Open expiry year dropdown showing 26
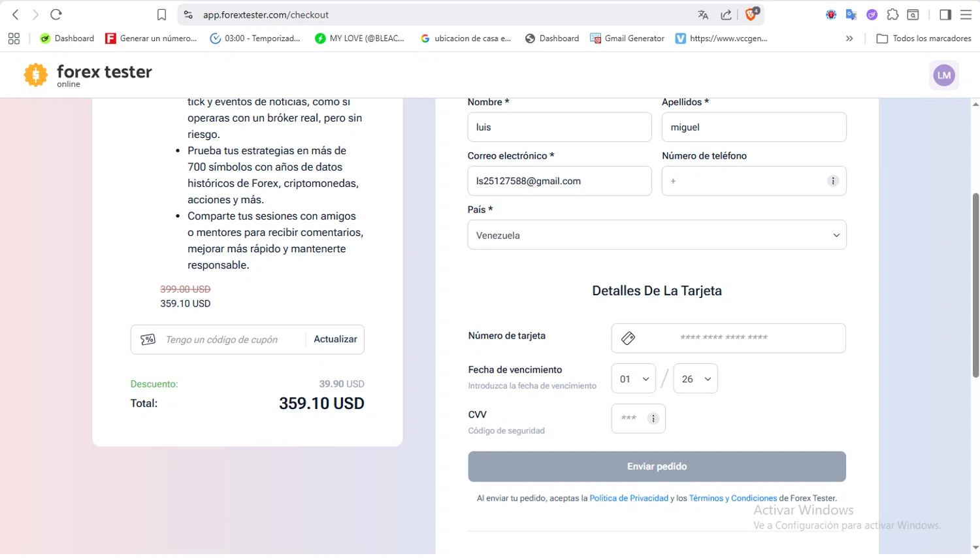The height and width of the screenshot is (558, 980). pyautogui.click(x=695, y=379)
